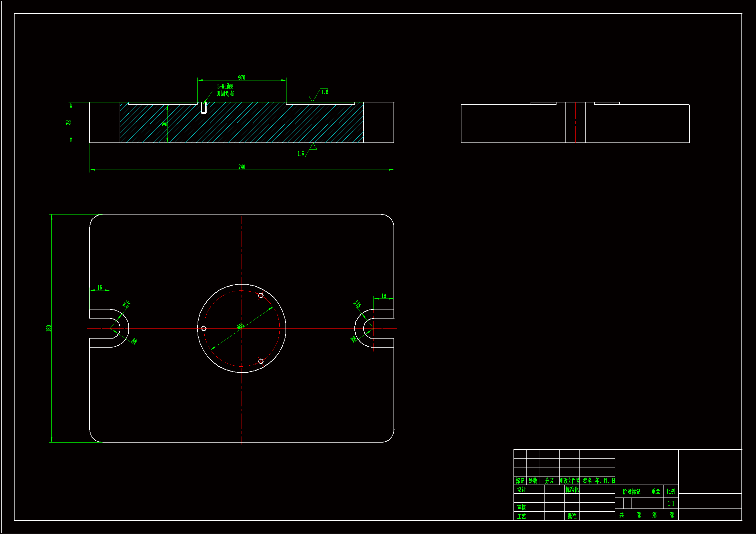Click the 审核 cell in title block

tap(521, 508)
